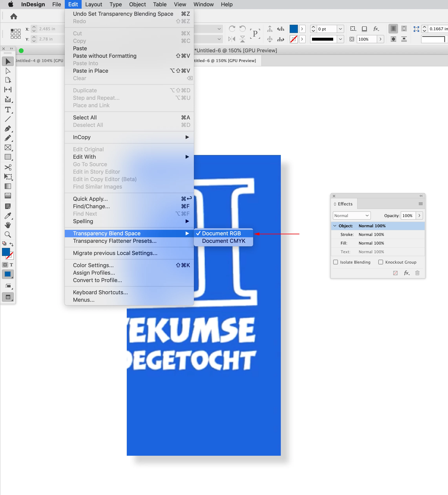Image resolution: width=448 pixels, height=495 pixels.
Task: Click the trash icon in Effects panel
Action: pyautogui.click(x=417, y=273)
